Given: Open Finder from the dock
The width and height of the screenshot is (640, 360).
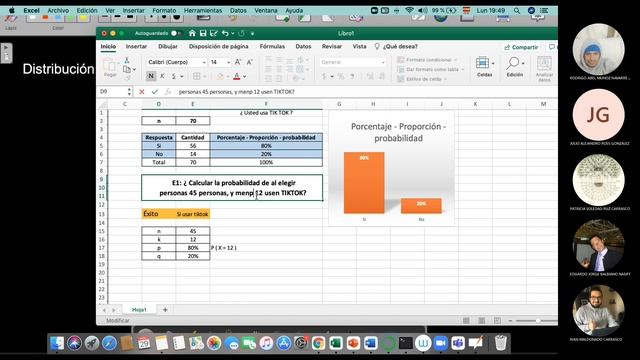Looking at the screenshot, I should pyautogui.click(x=57, y=343).
